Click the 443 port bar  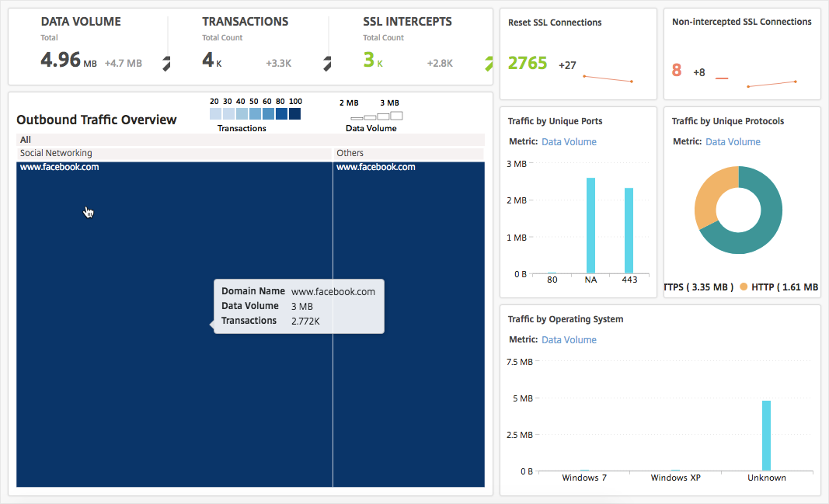click(629, 231)
